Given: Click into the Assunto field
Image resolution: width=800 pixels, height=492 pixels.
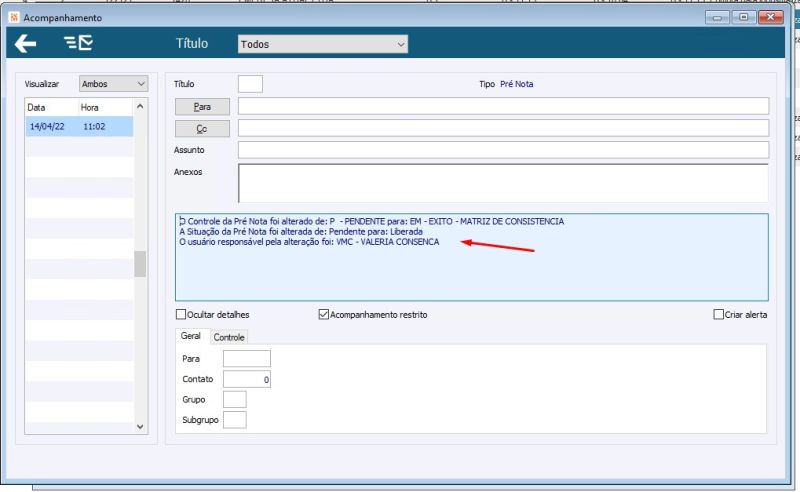Looking at the screenshot, I should pyautogui.click(x=503, y=150).
